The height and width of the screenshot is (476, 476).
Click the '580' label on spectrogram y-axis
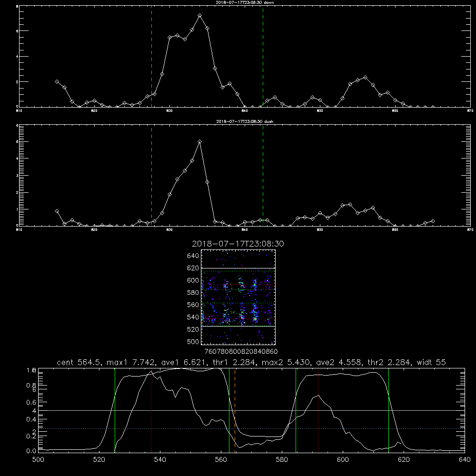point(193,293)
